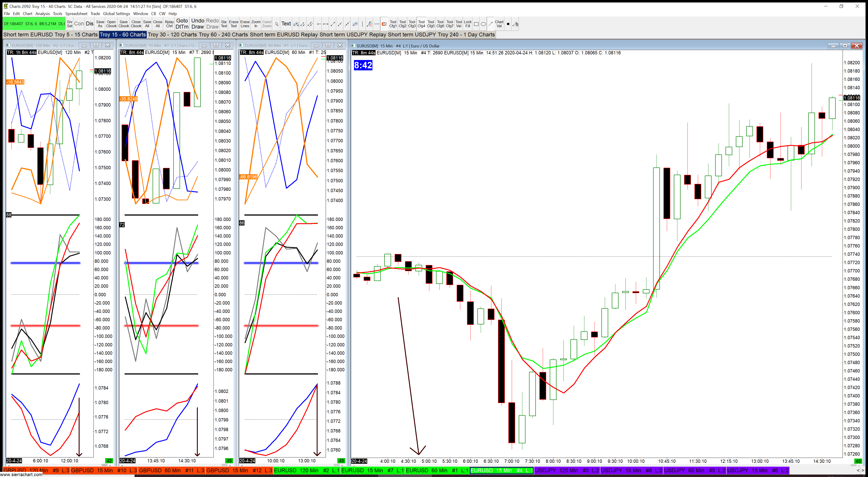Pick the Text drawing tool

[286, 24]
